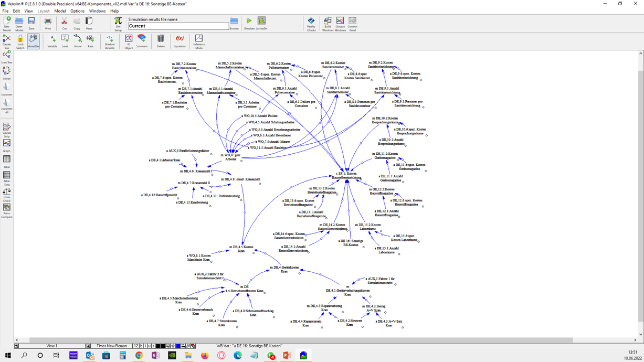This screenshot has height=362, width=644.
Task: Toggle italic in status bar
Action: coord(145,346)
